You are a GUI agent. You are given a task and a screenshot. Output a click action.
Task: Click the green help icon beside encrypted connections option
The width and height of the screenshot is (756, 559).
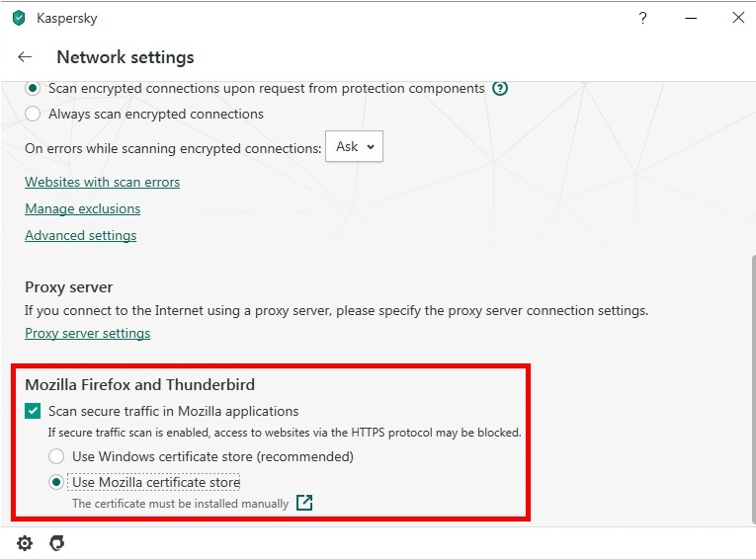click(500, 88)
